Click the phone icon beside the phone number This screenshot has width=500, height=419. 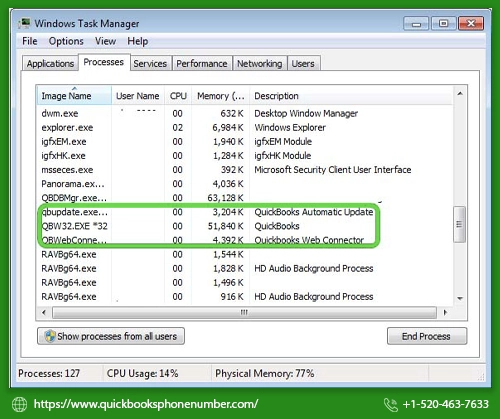click(x=391, y=405)
